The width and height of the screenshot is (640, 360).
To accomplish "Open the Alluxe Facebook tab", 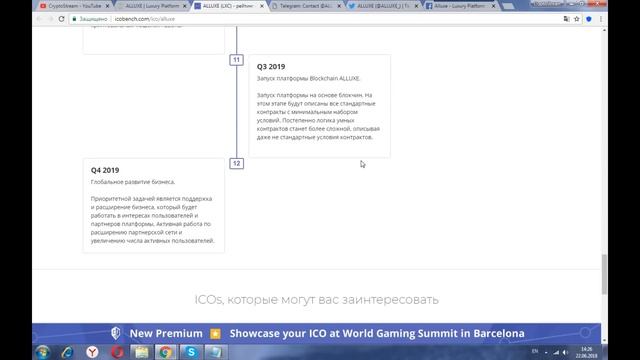I will 460,6.
